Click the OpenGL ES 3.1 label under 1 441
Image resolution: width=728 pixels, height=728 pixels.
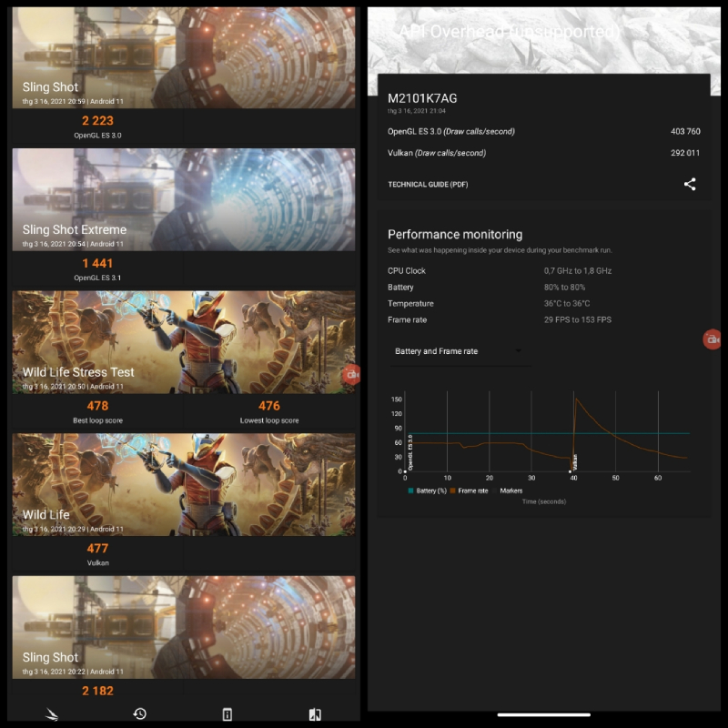pos(97,278)
